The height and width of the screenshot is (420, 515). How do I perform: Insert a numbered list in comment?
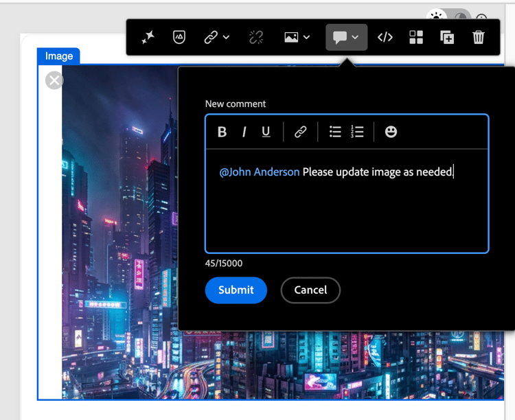tap(357, 132)
